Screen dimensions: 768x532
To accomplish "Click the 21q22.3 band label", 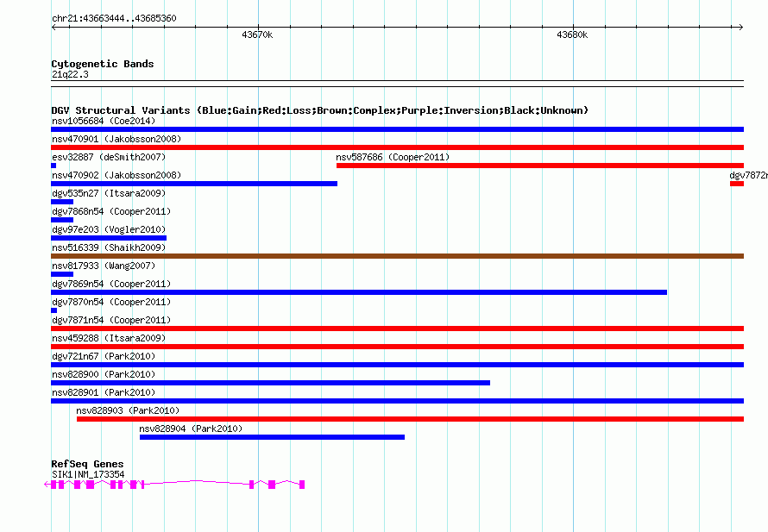I will 70,74.
